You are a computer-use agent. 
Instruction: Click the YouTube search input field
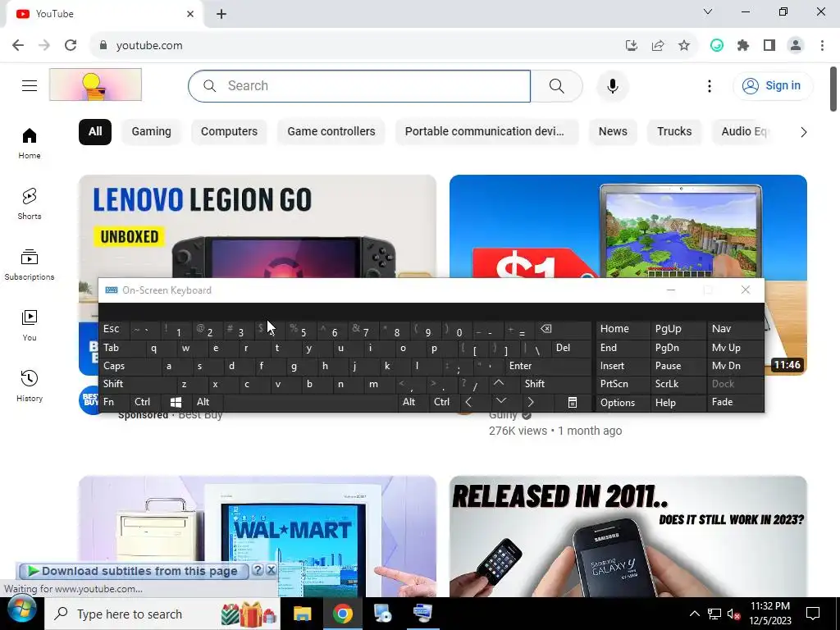359,85
